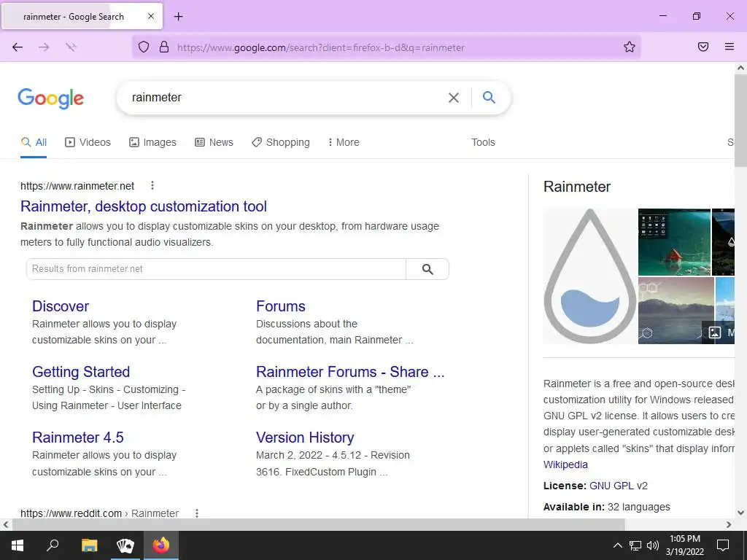Screen dimensions: 747x560
Task: Launch File Explorer from the taskbar
Action: [89, 545]
